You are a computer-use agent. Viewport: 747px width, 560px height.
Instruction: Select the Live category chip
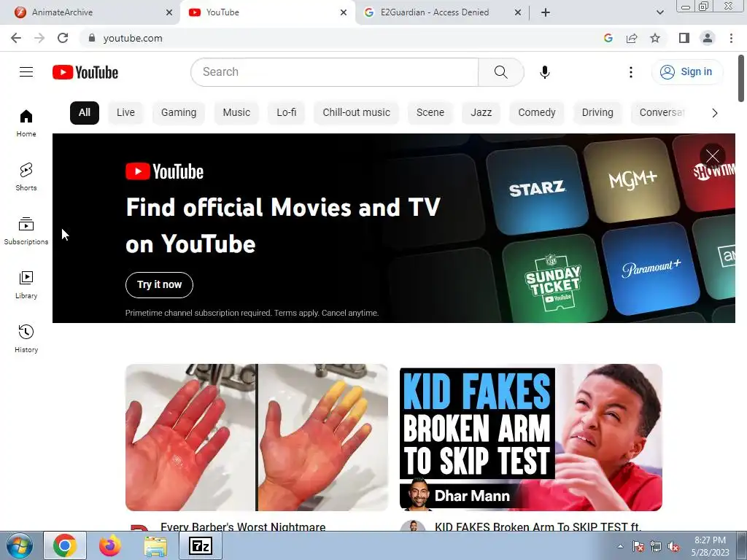coord(125,113)
